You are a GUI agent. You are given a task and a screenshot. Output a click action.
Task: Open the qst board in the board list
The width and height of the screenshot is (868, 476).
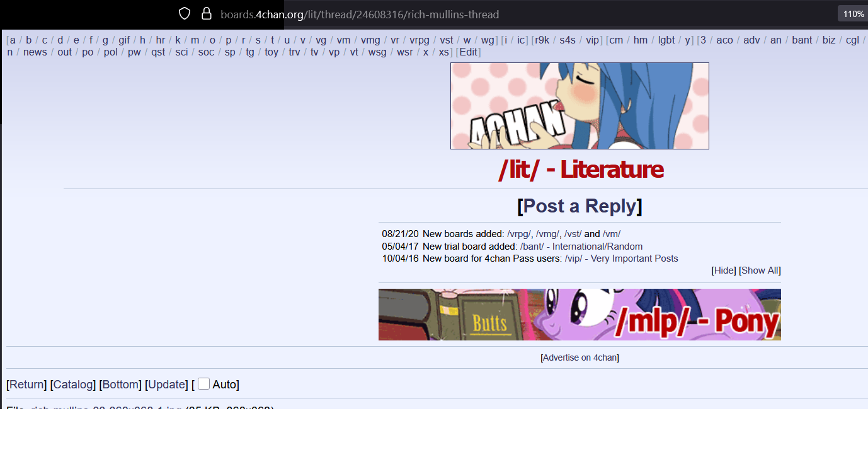(x=158, y=52)
